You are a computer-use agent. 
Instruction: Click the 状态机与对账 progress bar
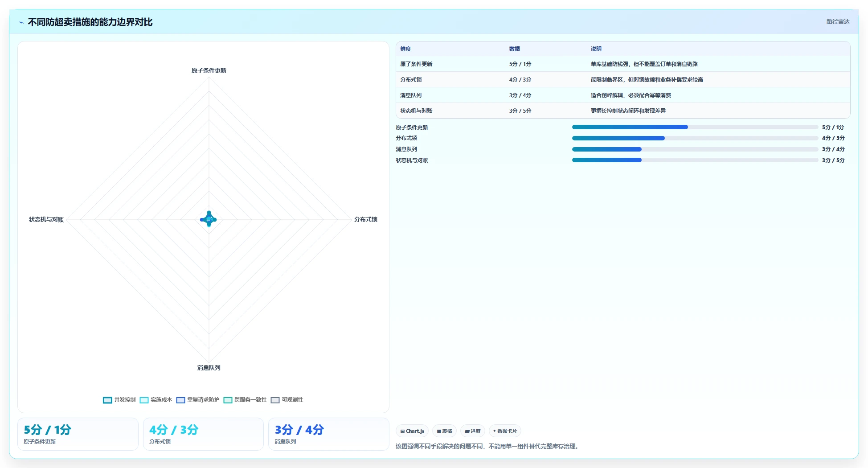coord(695,160)
